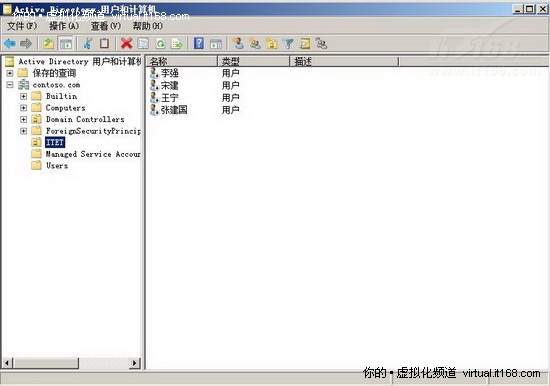This screenshot has height=386, width=550.
Task: Click the 用户 type cell for 李强
Action: (x=230, y=73)
